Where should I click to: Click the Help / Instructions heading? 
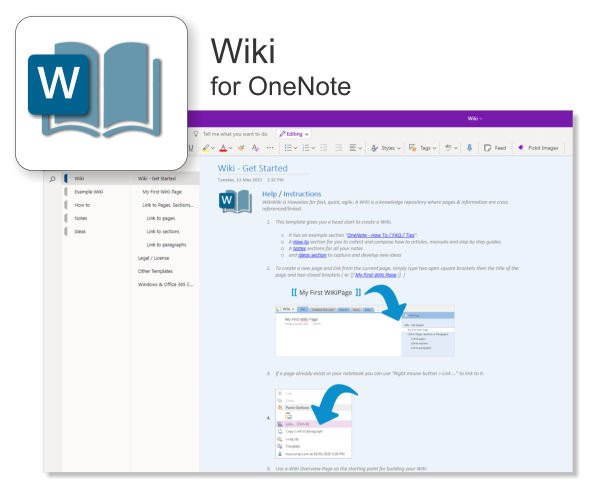[x=292, y=194]
